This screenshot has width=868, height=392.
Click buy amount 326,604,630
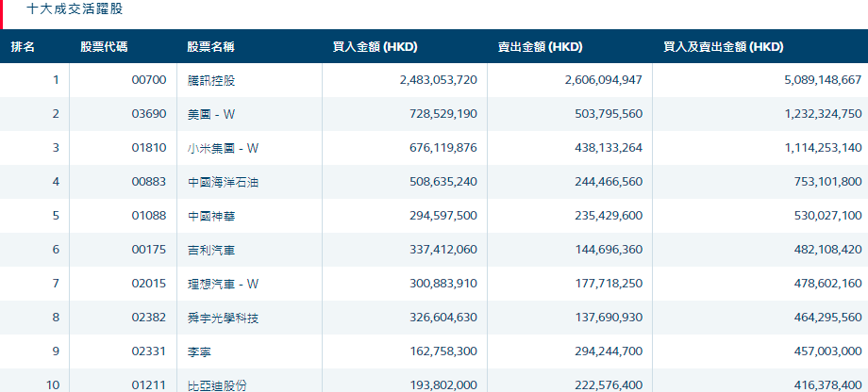(442, 318)
